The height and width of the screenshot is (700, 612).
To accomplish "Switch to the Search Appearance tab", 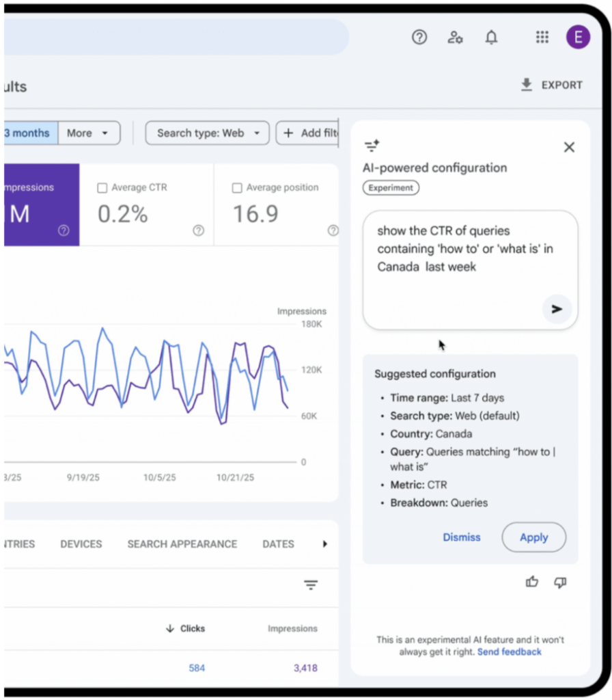I will point(182,544).
